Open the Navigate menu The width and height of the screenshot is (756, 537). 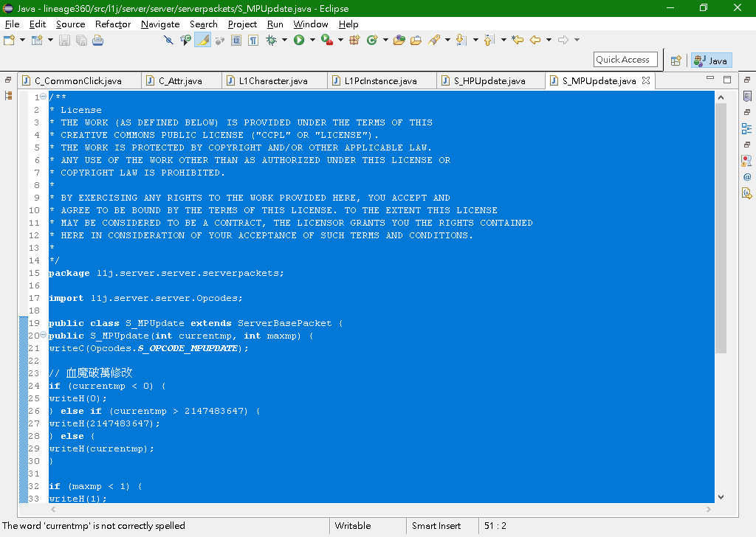pyautogui.click(x=160, y=24)
